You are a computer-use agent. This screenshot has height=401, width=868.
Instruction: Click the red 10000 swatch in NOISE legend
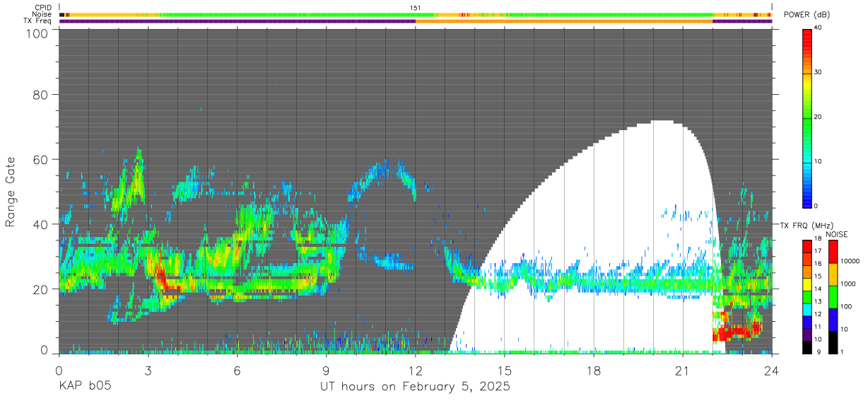coord(833,252)
